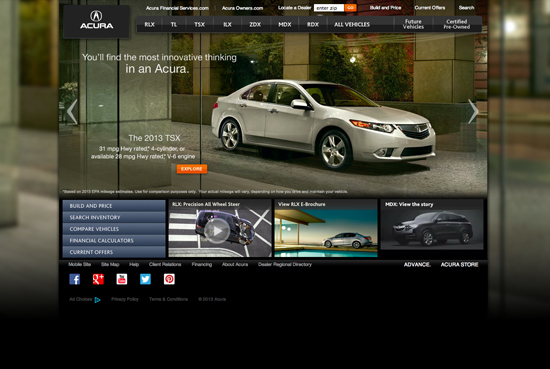This screenshot has height=369, width=550.
Task: Click the Locate a Dealer label
Action: tap(295, 8)
